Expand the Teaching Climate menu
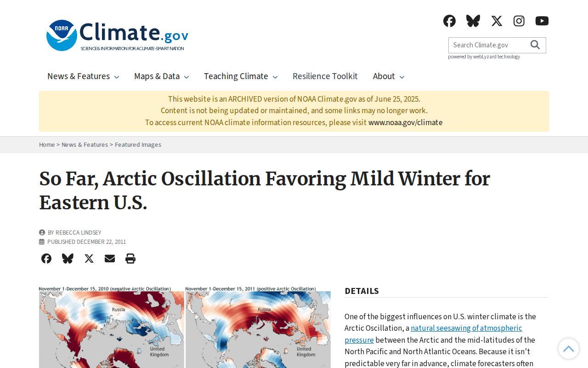This screenshot has width=588, height=368. click(x=241, y=76)
